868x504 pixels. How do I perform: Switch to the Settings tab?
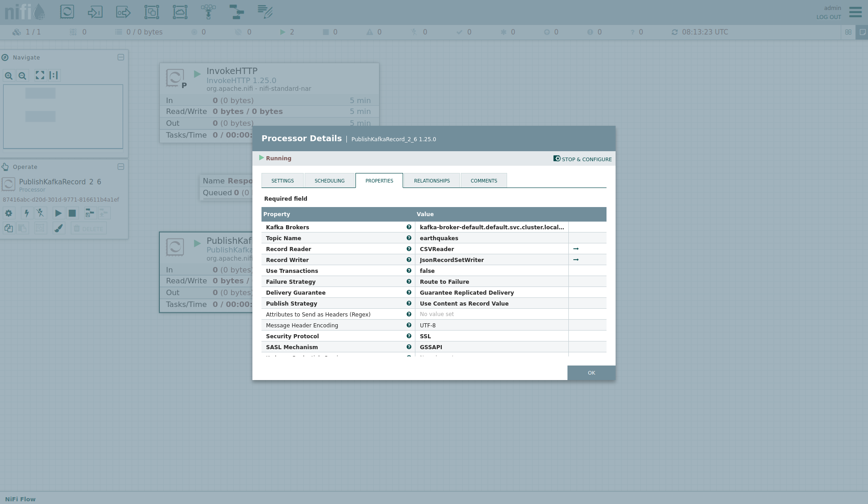click(282, 181)
